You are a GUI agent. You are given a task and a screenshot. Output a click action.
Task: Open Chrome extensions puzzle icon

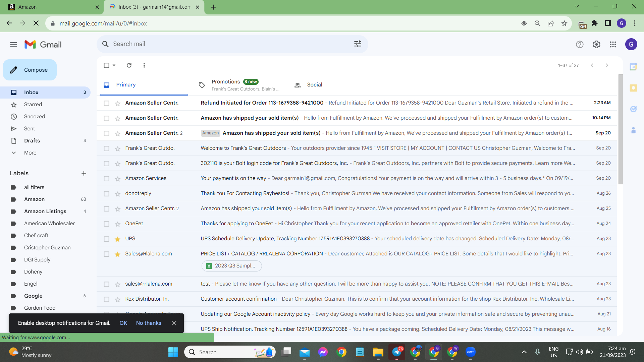(x=595, y=23)
